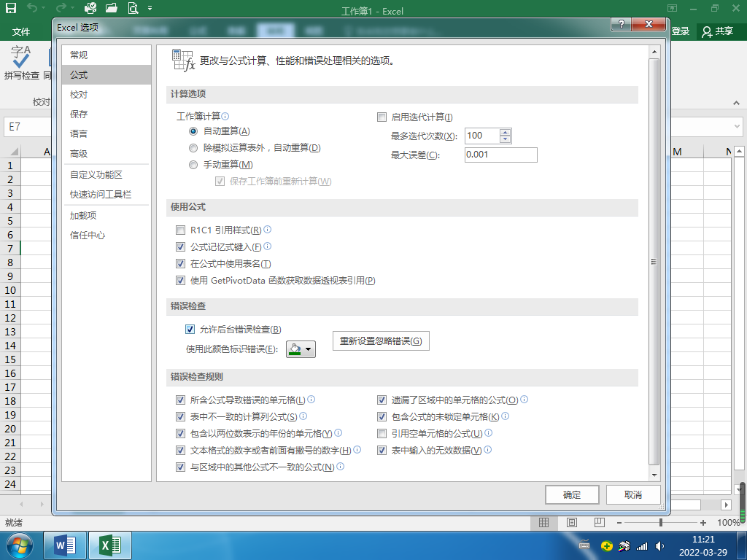The image size is (747, 560).
Task: Click zoom in plus on status bar
Action: coord(703,522)
